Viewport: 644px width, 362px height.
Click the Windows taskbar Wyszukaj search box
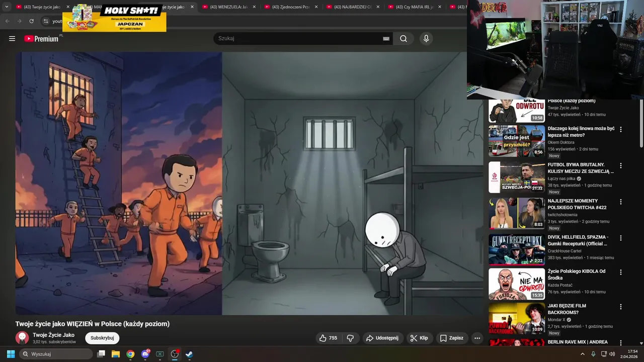point(56,354)
